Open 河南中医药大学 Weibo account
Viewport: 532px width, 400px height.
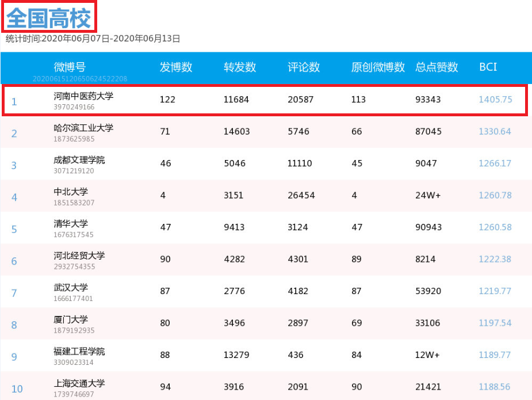pyautogui.click(x=83, y=96)
